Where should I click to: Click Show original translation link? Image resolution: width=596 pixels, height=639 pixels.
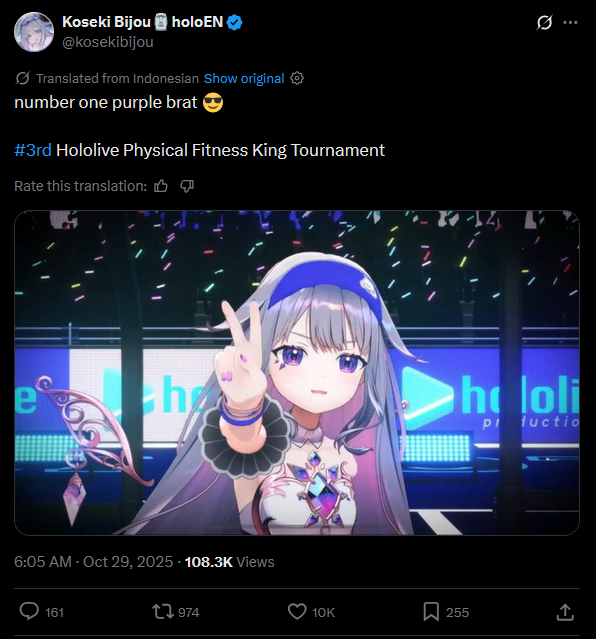click(244, 78)
